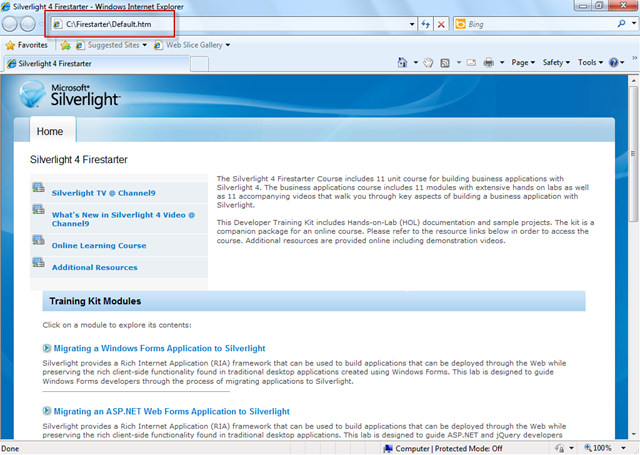The height and width of the screenshot is (455, 640).
Task: Open the Home button dropdown arrow
Action: [416, 62]
